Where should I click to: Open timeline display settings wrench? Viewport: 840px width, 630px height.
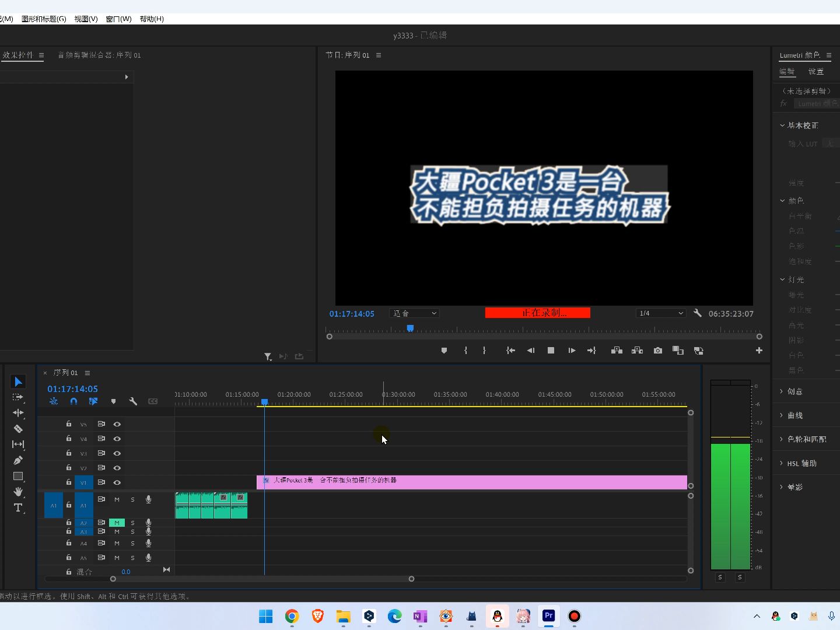(133, 401)
